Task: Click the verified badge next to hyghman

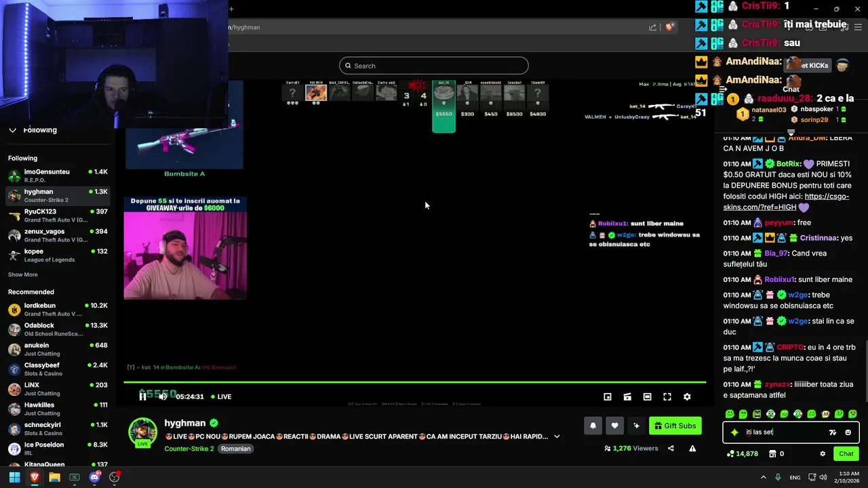Action: (x=214, y=423)
